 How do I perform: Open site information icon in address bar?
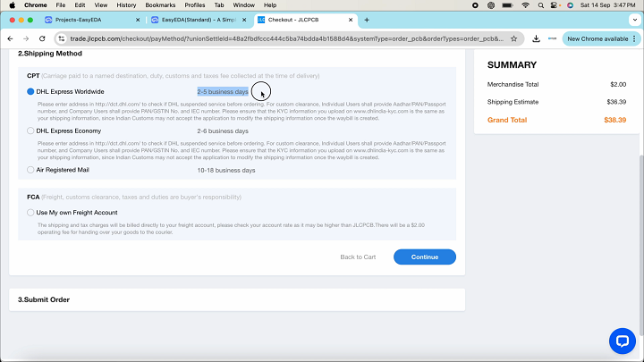click(62, 38)
